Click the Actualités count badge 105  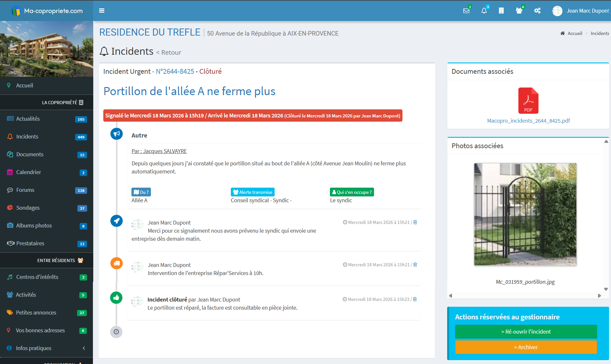[81, 119]
